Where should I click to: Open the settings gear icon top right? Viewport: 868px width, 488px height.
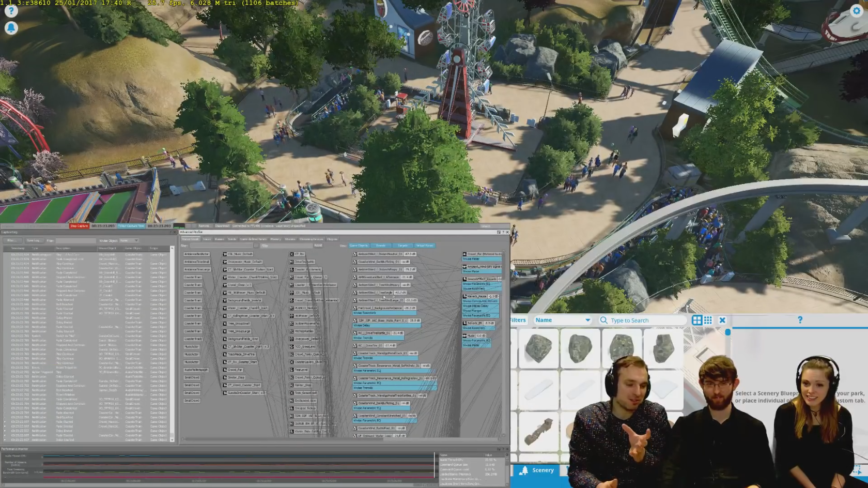click(x=857, y=11)
